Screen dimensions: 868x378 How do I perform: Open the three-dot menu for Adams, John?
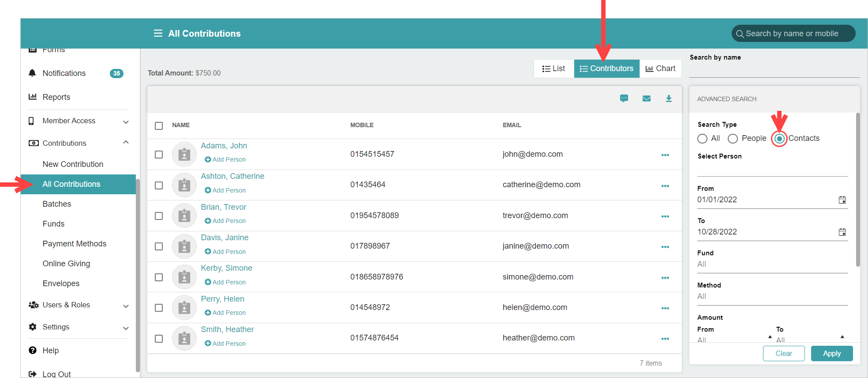pyautogui.click(x=665, y=155)
